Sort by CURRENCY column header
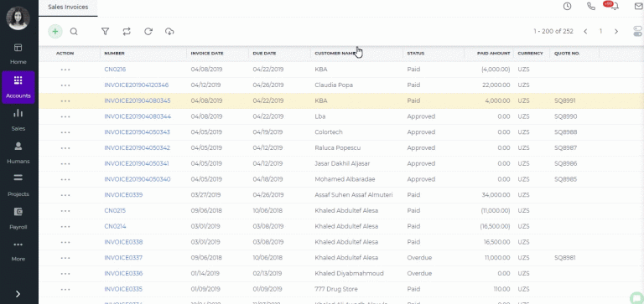This screenshot has width=644, height=304. (530, 54)
